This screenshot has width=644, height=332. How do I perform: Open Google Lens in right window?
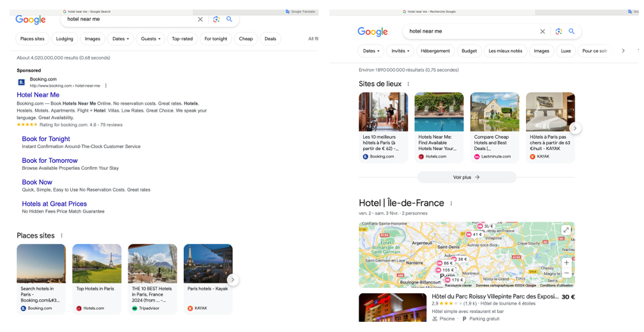click(x=558, y=31)
